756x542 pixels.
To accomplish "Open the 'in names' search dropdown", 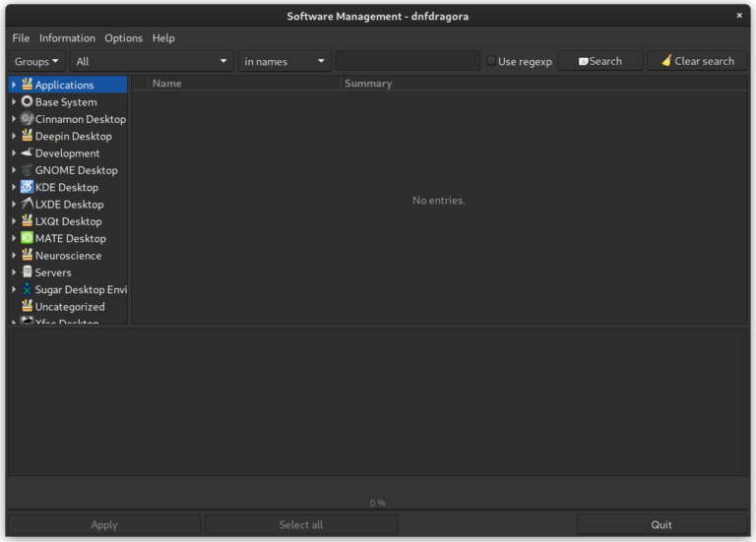I will (284, 61).
